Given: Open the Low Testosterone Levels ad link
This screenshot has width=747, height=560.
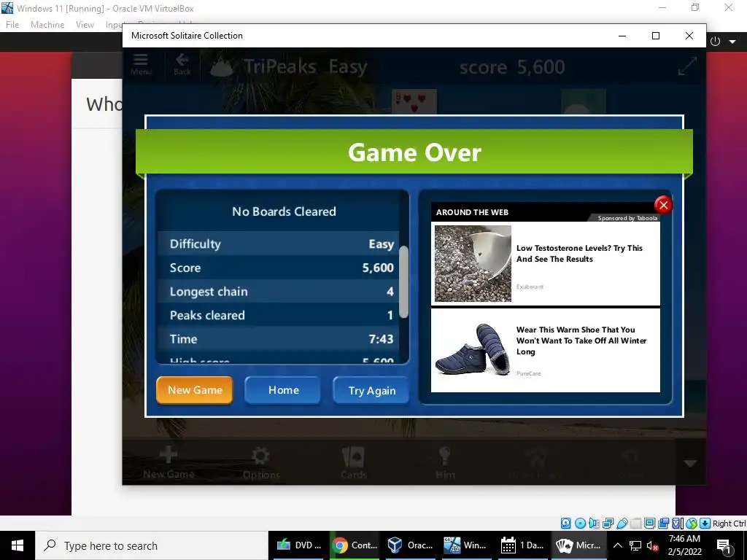Looking at the screenshot, I should click(x=579, y=253).
